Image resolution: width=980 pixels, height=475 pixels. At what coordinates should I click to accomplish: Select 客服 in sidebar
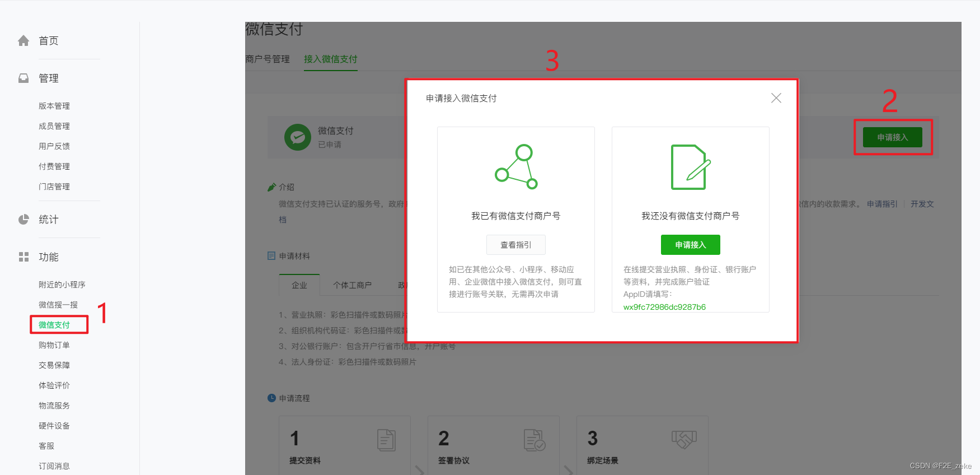click(46, 446)
